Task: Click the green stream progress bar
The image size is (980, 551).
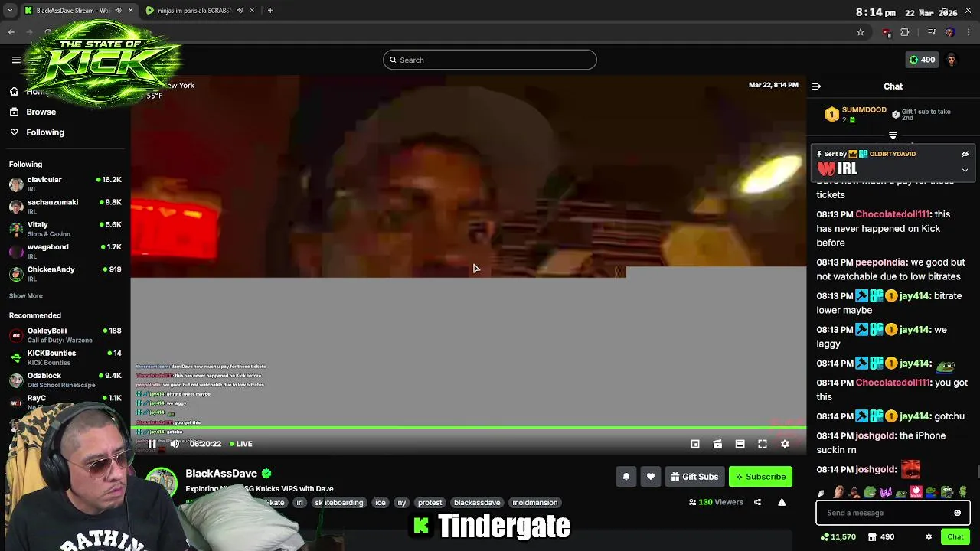Action: pyautogui.click(x=468, y=428)
